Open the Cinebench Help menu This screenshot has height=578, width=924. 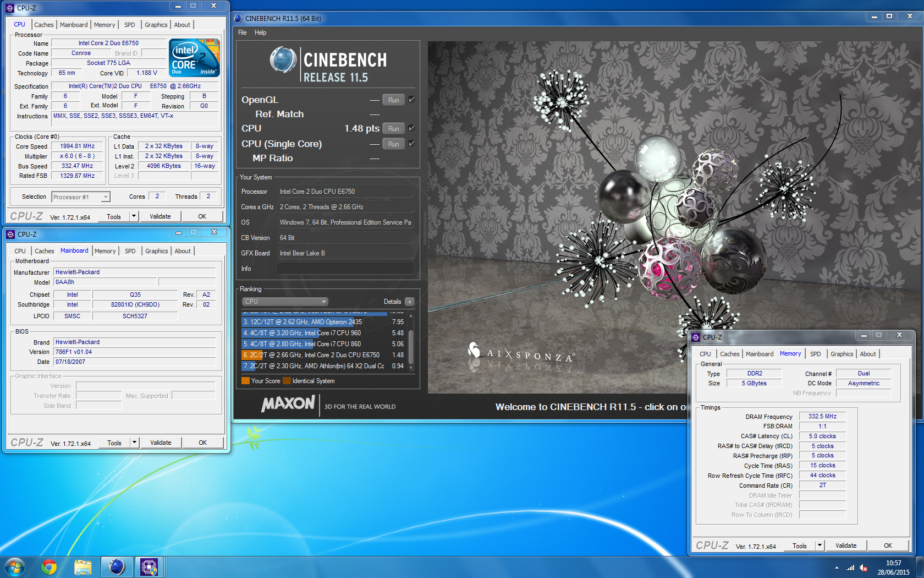pyautogui.click(x=260, y=32)
